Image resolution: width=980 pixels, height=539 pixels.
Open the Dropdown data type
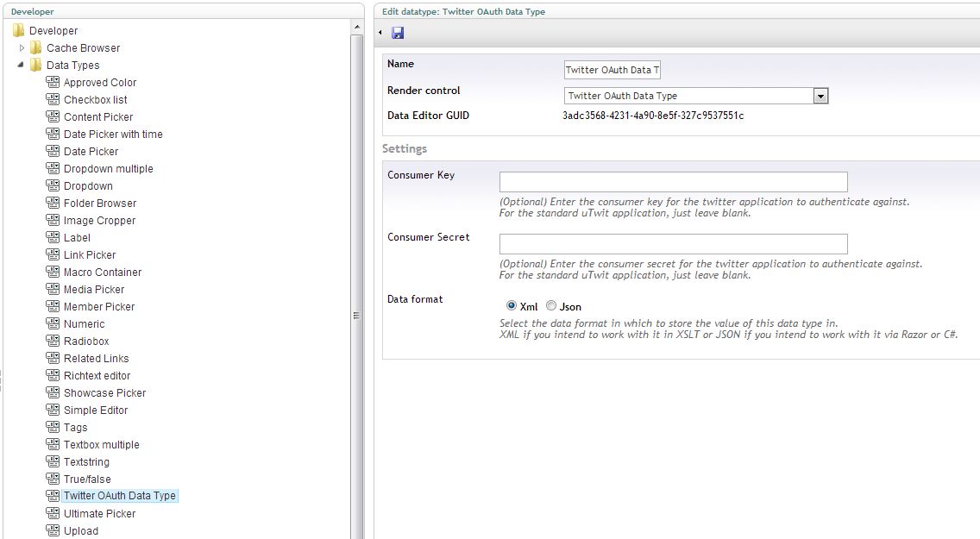tap(88, 185)
